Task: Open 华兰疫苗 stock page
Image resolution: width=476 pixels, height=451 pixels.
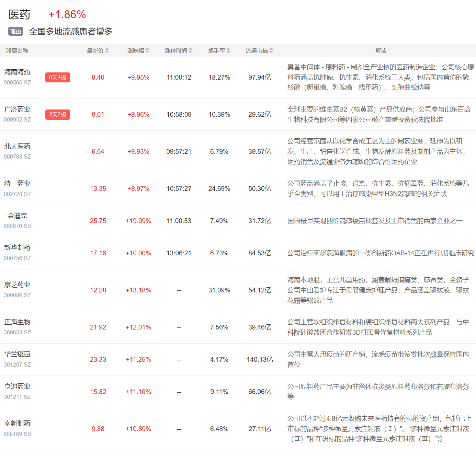Action: click(x=17, y=354)
